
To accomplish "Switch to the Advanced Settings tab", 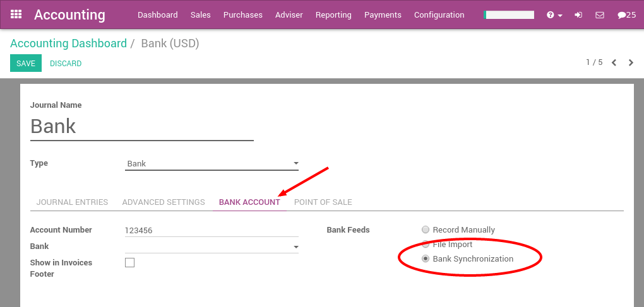I will coord(164,202).
